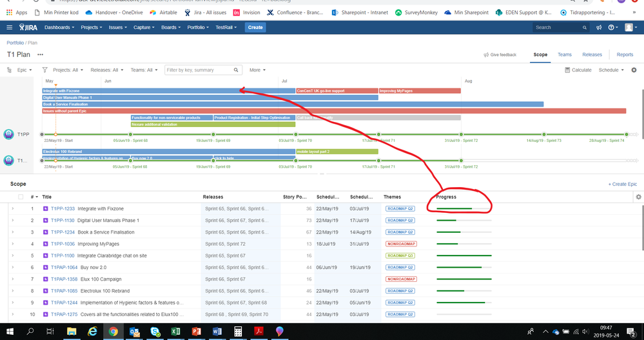644x340 pixels.
Task: Switch to the Scope tab
Action: (x=540, y=55)
